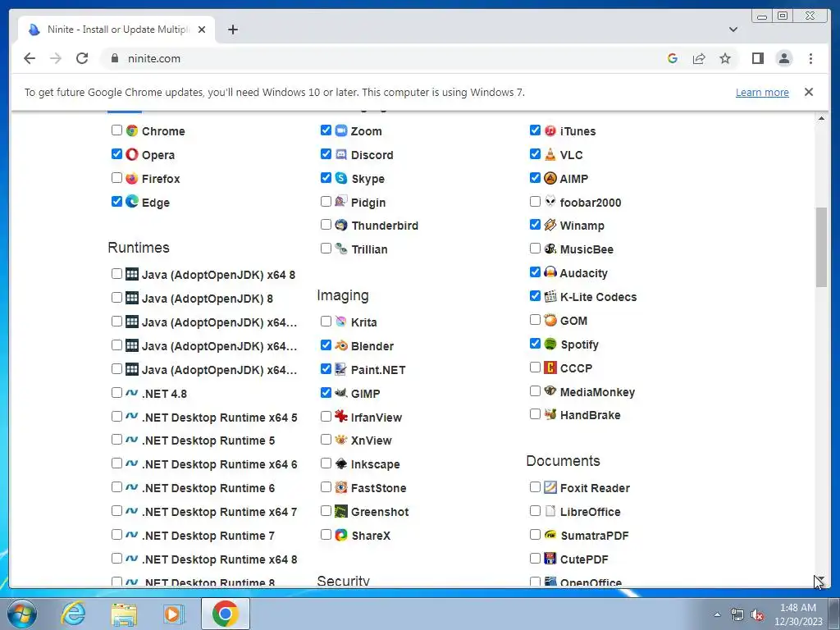Click the AIMP app icon
The height and width of the screenshot is (630, 840).
pos(550,178)
